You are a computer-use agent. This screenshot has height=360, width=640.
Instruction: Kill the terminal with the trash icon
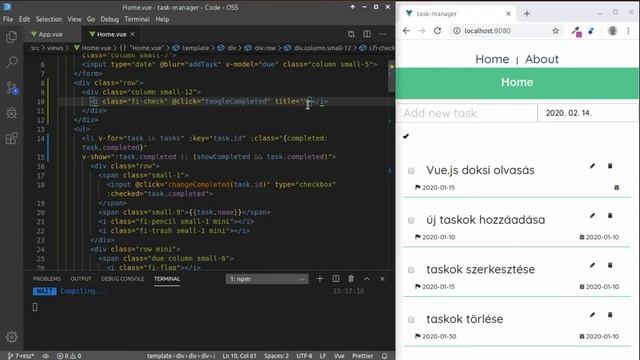pyautogui.click(x=351, y=279)
